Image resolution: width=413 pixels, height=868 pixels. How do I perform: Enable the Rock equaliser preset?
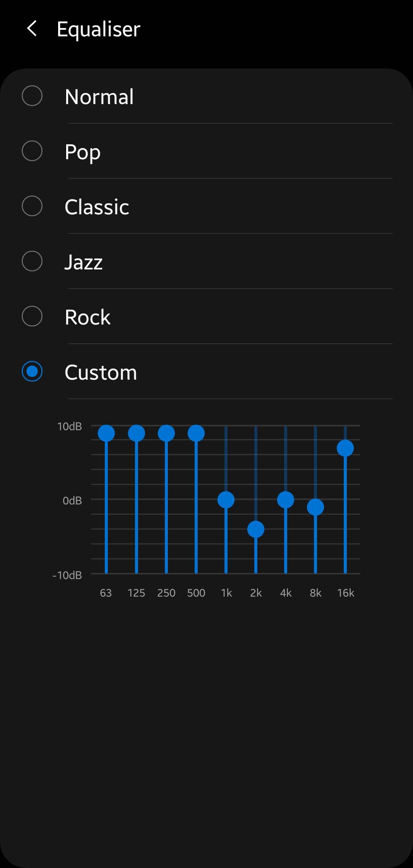tap(32, 317)
